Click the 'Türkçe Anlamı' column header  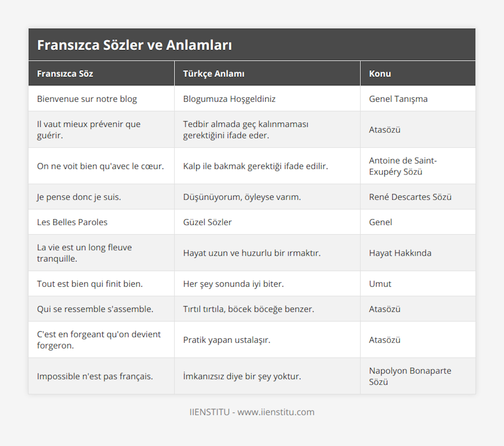pos(214,74)
